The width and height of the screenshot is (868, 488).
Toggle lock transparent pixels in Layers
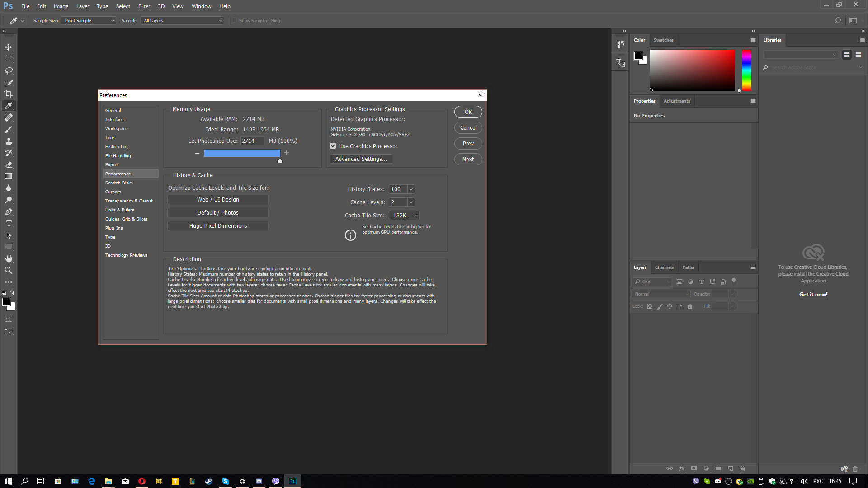650,306
